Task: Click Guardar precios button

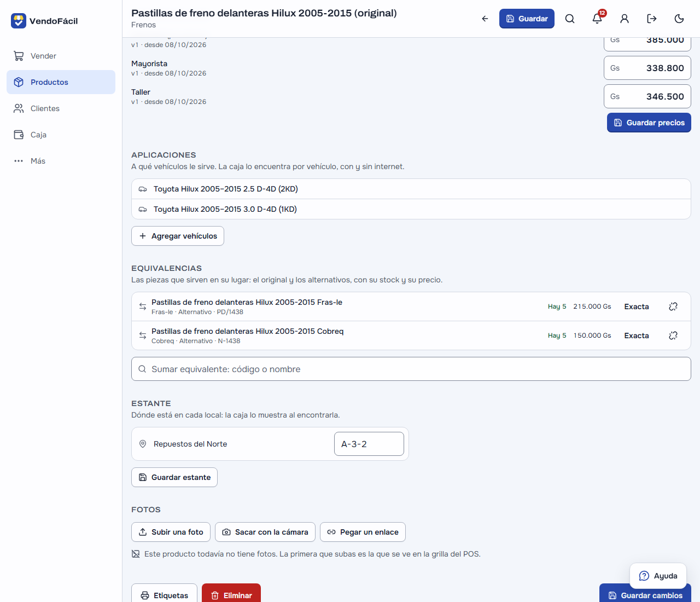Action: [649, 123]
